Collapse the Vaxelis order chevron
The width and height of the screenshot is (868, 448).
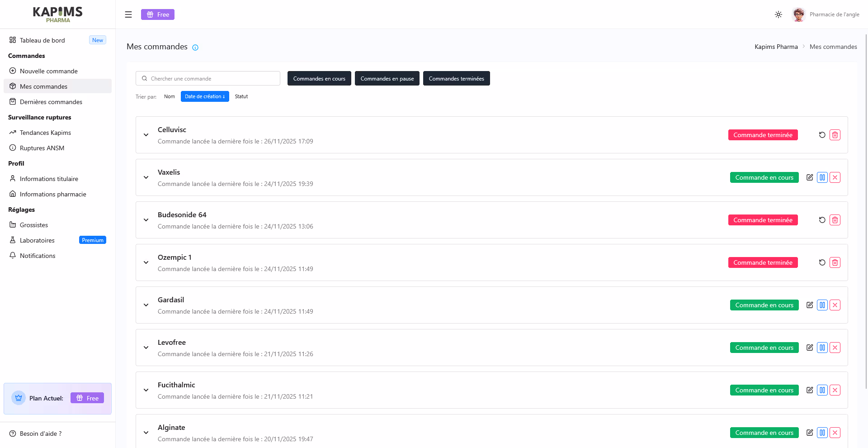coord(146,177)
